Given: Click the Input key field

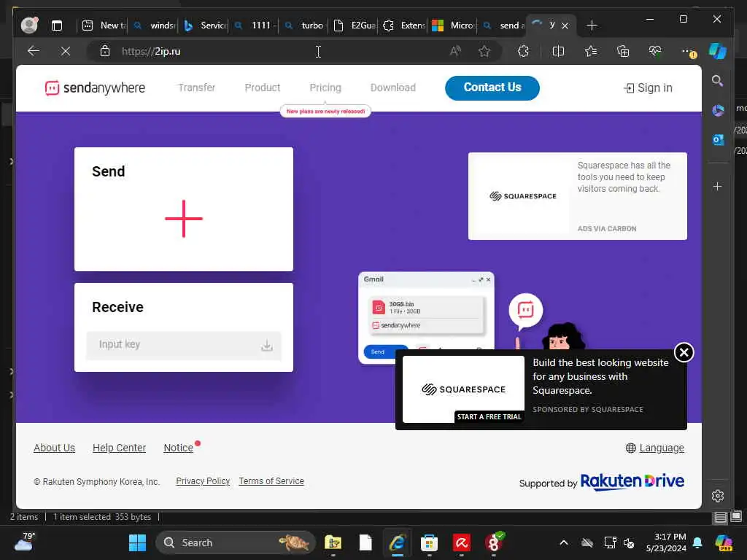Looking at the screenshot, I should point(184,345).
